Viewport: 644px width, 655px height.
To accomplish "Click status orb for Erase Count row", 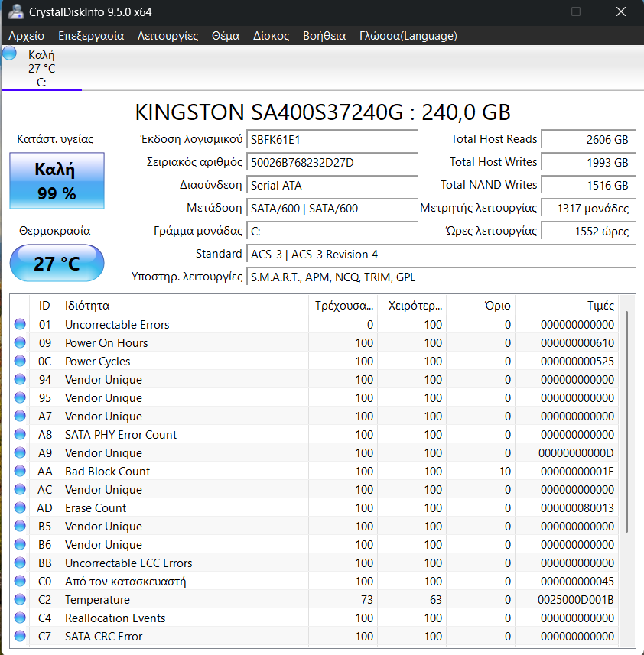I will coord(20,507).
